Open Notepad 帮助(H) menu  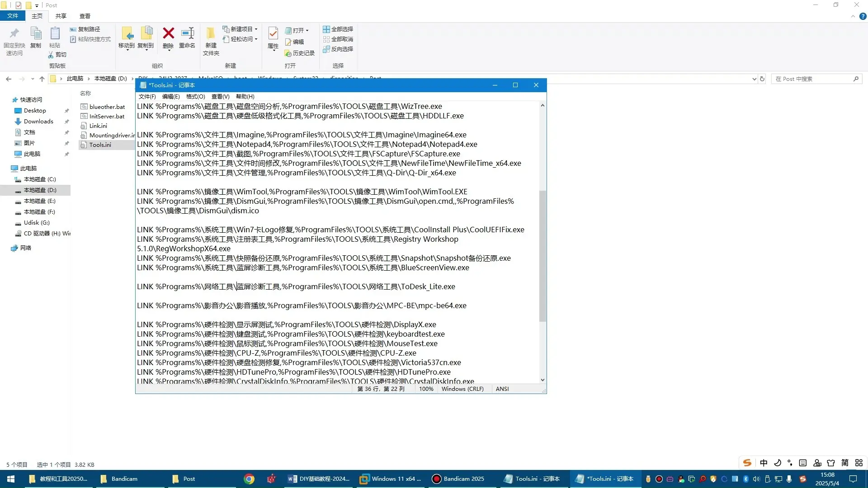[245, 97]
